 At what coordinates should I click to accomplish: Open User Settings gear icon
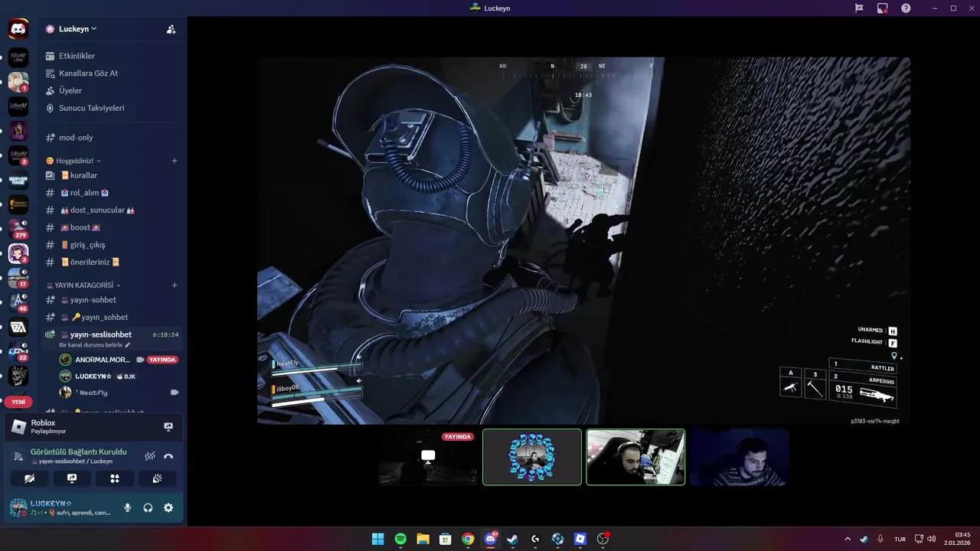pos(168,507)
